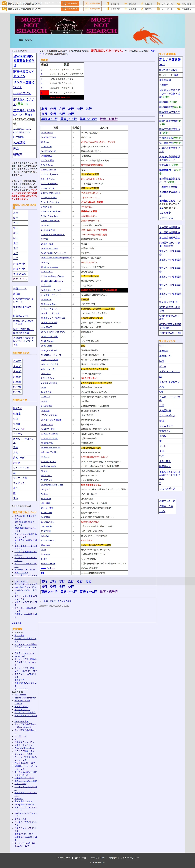Open the 000000FF0000 table entry

pyautogui.click(x=48, y=137)
